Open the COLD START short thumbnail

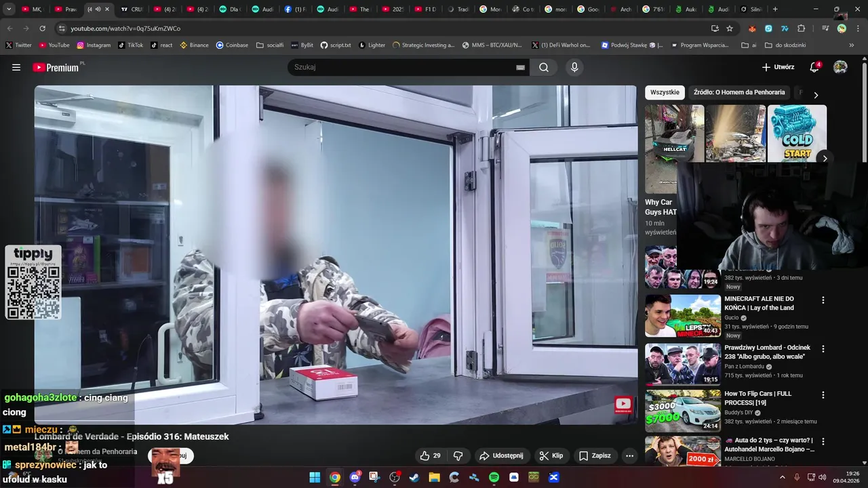[x=797, y=134]
